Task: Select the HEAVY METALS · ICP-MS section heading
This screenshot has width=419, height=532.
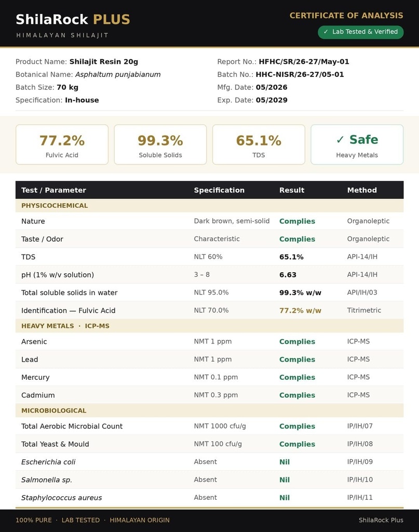Action: point(65,326)
